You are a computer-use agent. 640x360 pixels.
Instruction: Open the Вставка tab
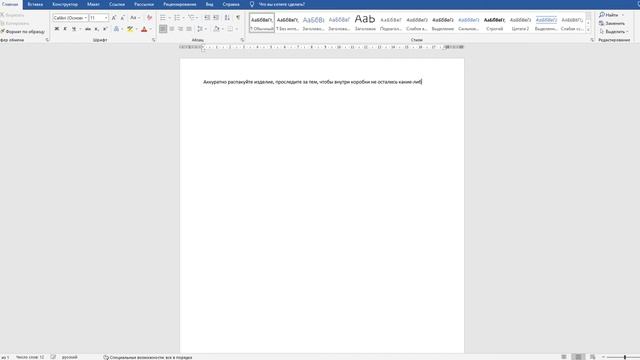35,4
